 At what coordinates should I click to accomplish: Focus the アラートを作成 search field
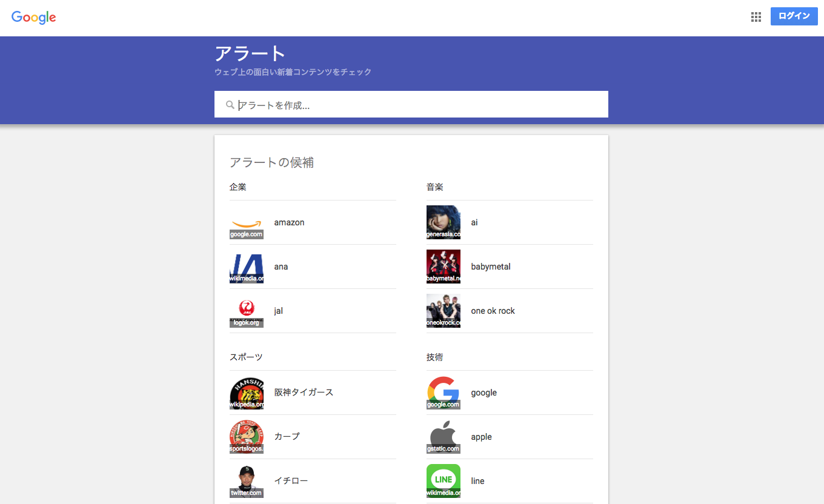tap(411, 104)
